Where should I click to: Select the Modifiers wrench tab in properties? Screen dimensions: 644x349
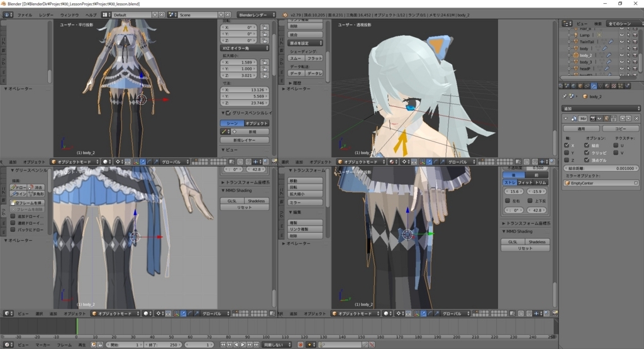coord(594,86)
